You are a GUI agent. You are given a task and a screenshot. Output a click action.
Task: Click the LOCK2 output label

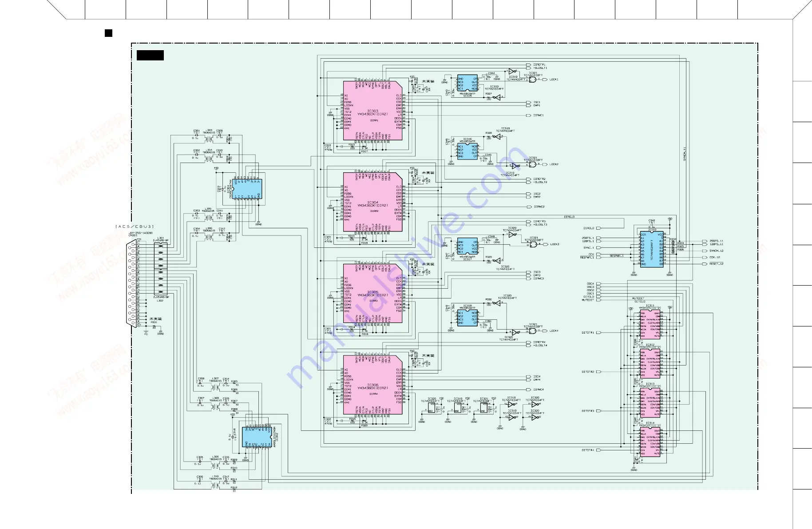[x=554, y=164]
